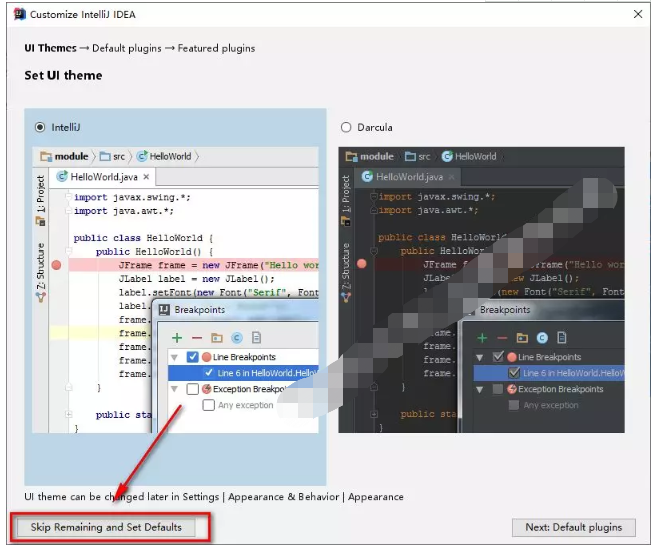Collapse Line Breakpoints tree arrow in light preview
660x556 pixels.
click(174, 358)
